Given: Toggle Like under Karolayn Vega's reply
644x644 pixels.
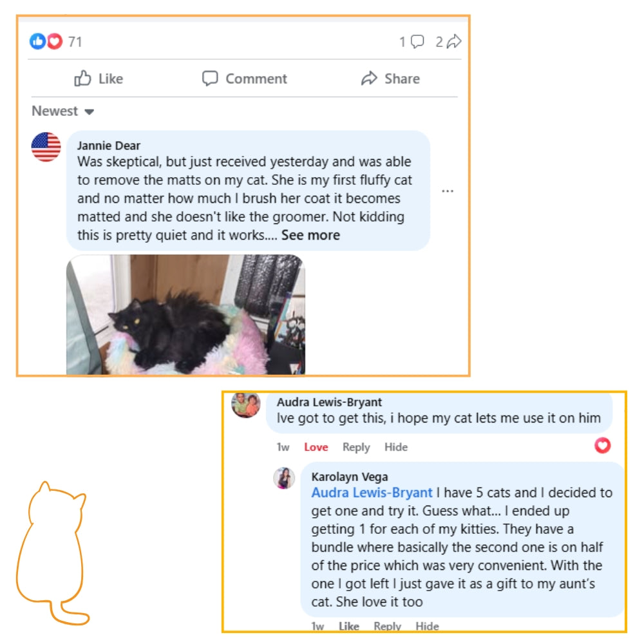Looking at the screenshot, I should [x=348, y=626].
